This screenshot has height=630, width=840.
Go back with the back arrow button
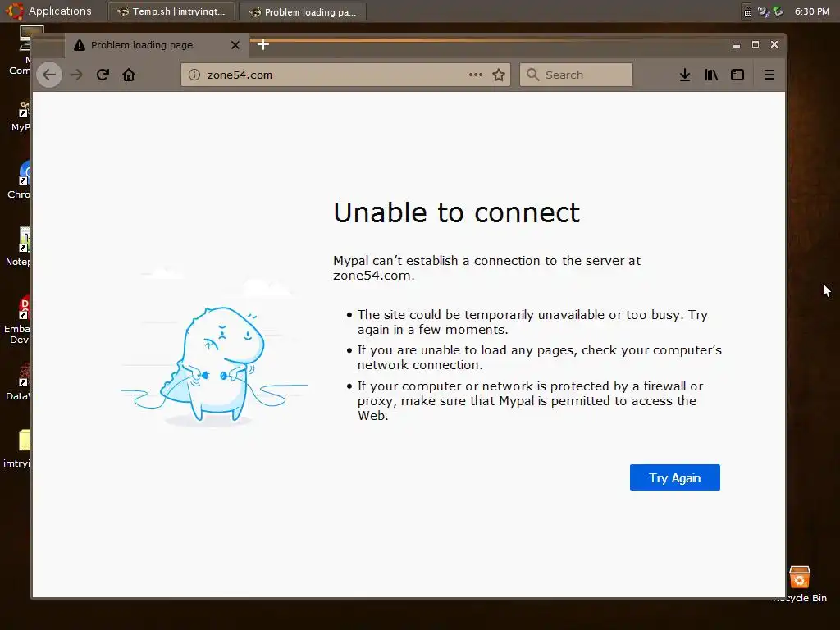point(48,75)
